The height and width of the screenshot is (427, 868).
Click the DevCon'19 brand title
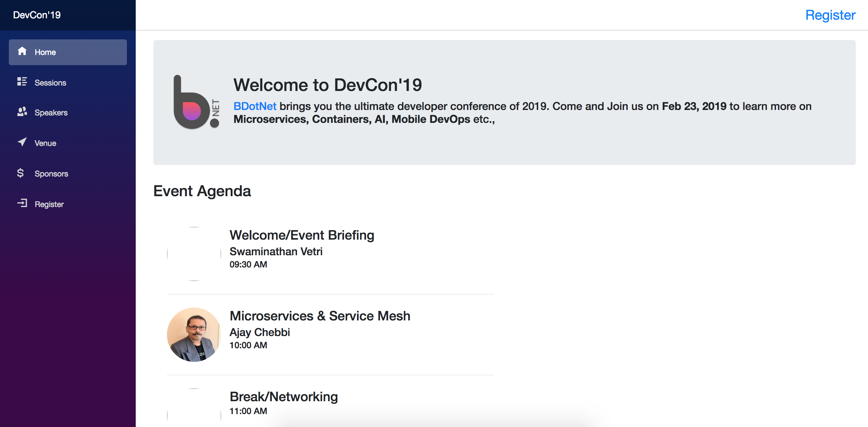pyautogui.click(x=37, y=15)
